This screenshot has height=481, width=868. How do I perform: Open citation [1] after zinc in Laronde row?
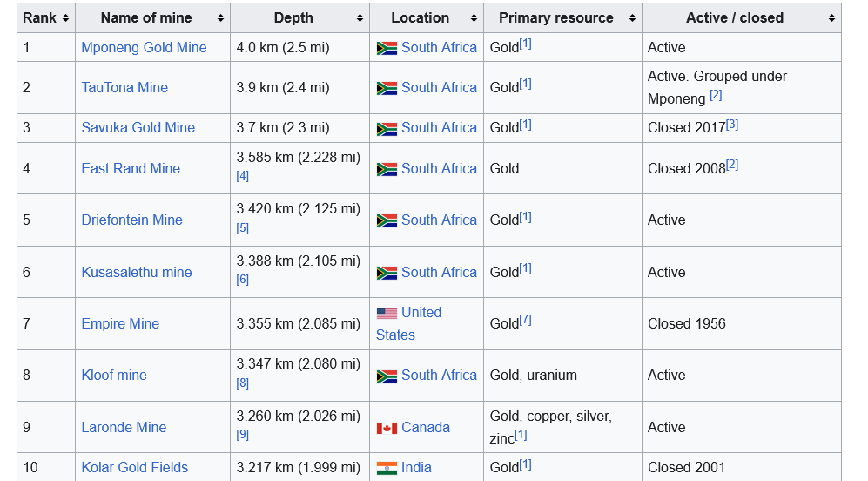tap(521, 435)
